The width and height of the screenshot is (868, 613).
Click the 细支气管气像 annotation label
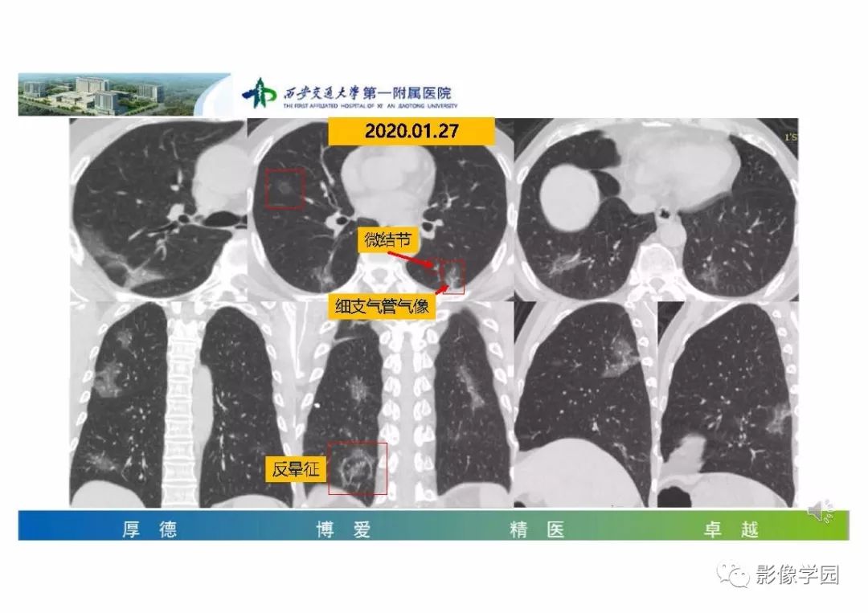(382, 306)
